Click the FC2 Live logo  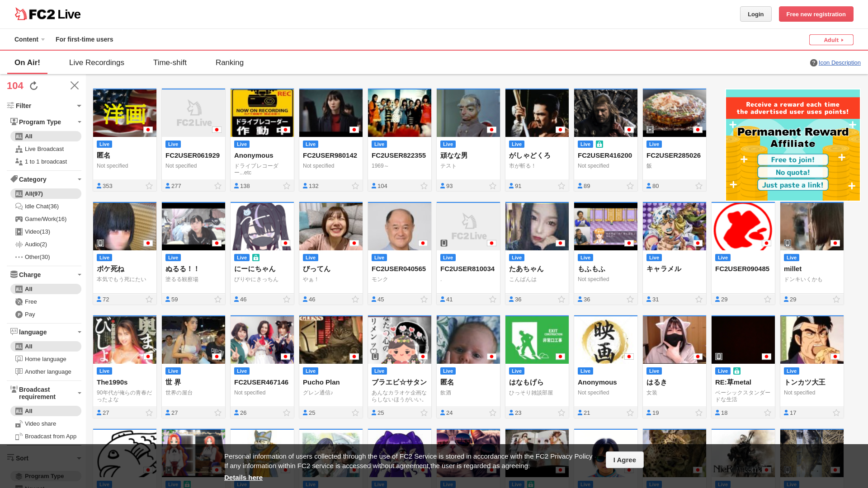click(47, 14)
